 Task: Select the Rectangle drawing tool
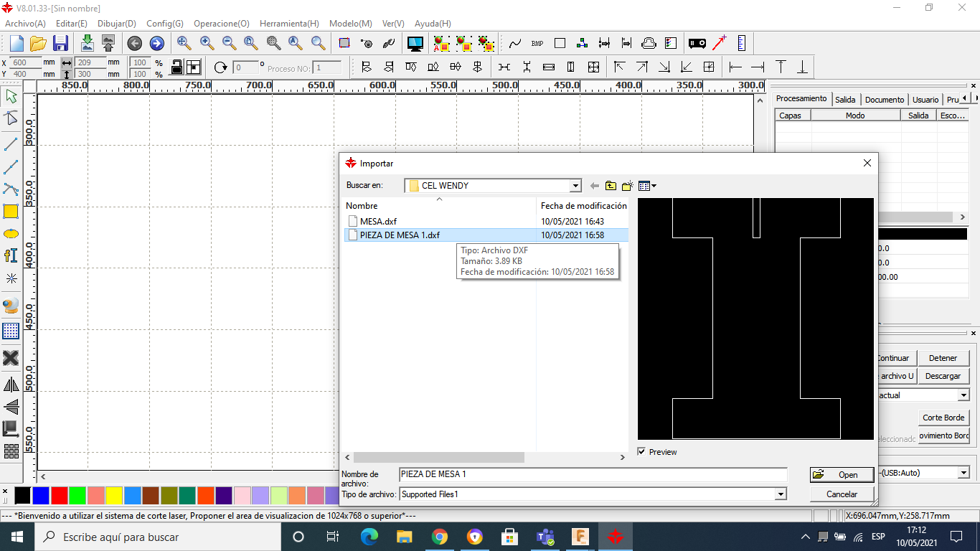click(x=11, y=211)
